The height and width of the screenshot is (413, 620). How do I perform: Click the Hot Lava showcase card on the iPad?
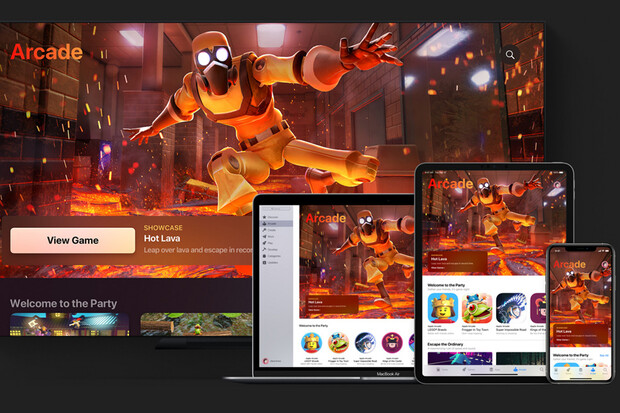coord(457,261)
